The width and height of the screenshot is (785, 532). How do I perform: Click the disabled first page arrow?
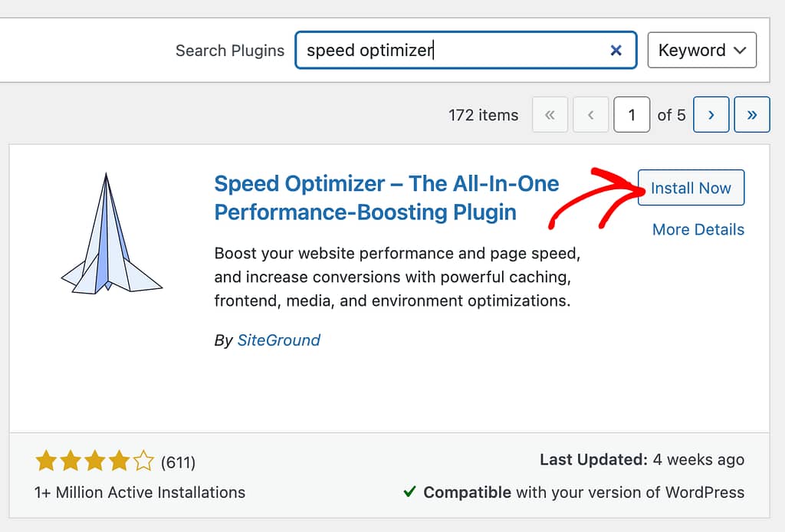[x=550, y=115]
